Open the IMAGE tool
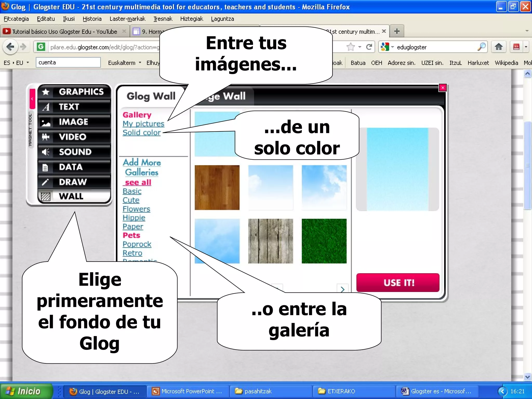This screenshot has height=399, width=532. pos(74,122)
